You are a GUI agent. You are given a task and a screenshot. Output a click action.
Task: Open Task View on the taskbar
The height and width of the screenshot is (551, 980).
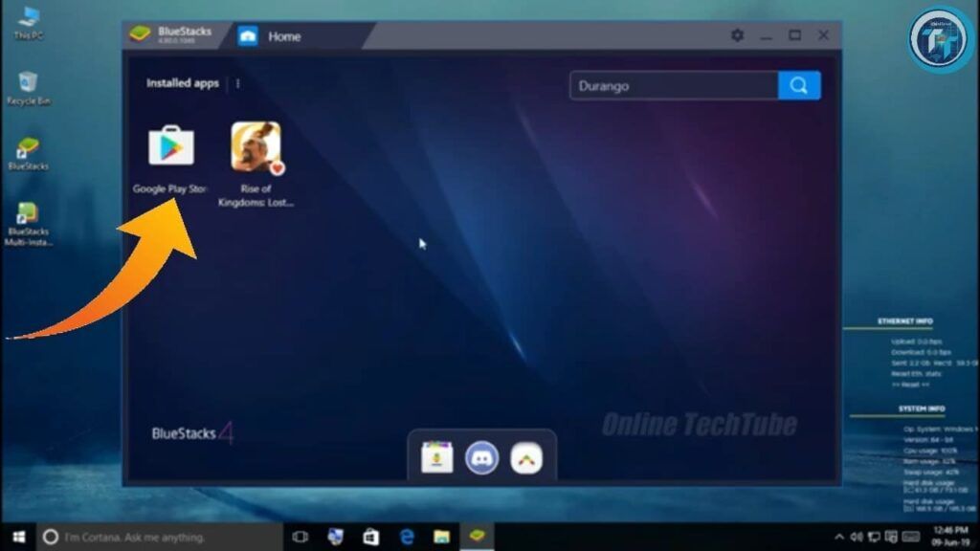point(300,537)
